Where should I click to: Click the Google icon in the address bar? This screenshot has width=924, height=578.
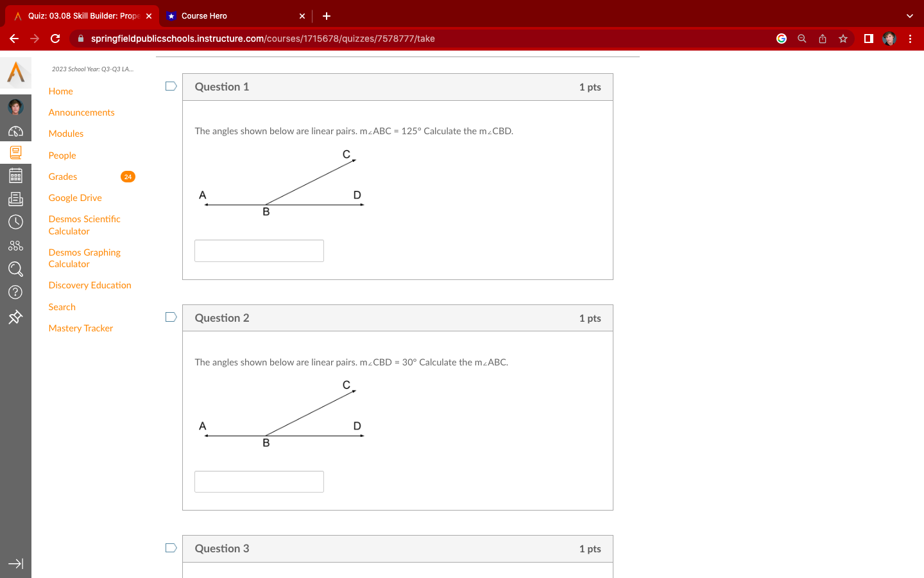pos(782,39)
